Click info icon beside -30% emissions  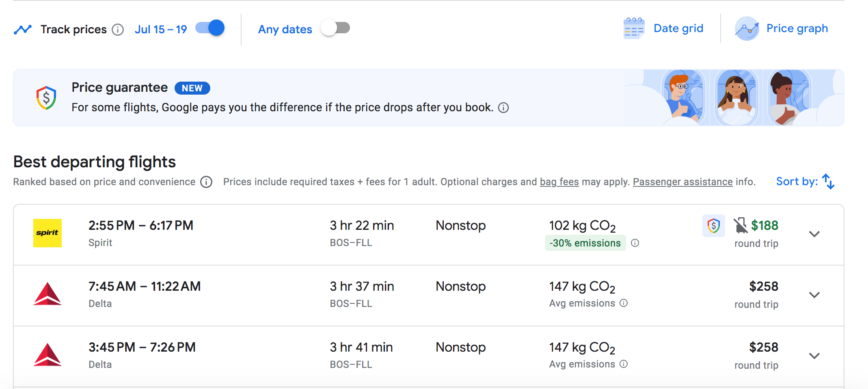coord(635,243)
